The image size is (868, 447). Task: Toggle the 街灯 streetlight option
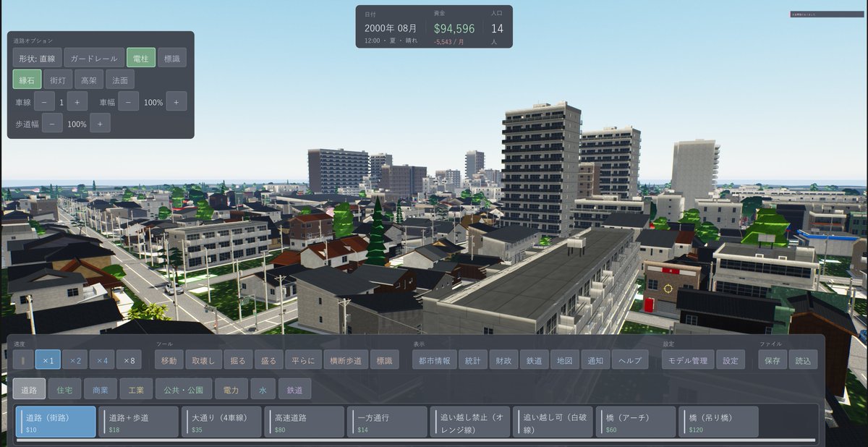pyautogui.click(x=58, y=80)
